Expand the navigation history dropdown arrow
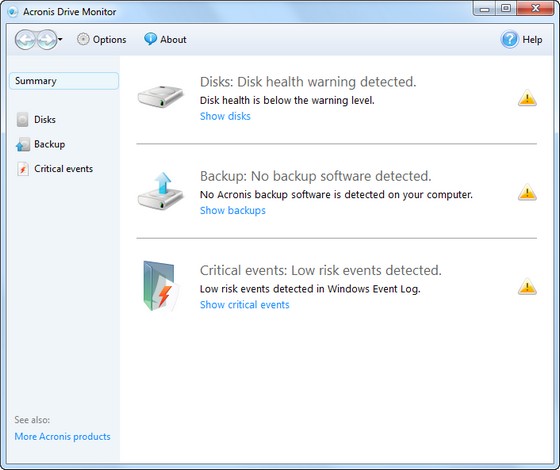The height and width of the screenshot is (470, 560). [x=60, y=39]
